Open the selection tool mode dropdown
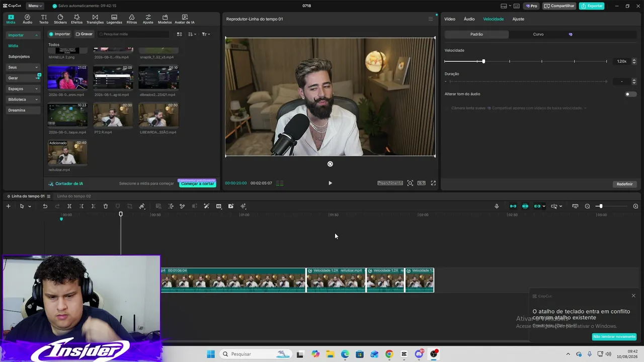Image resolution: width=644 pixels, height=362 pixels. point(30,206)
